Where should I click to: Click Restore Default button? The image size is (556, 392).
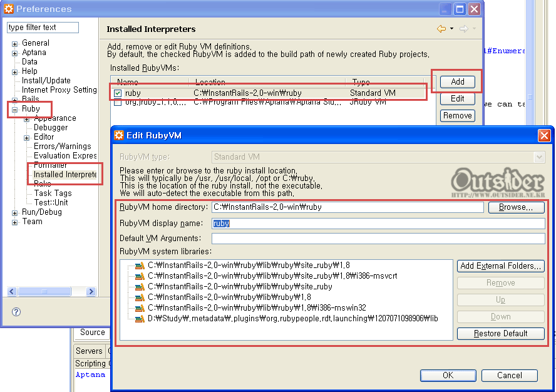(501, 334)
